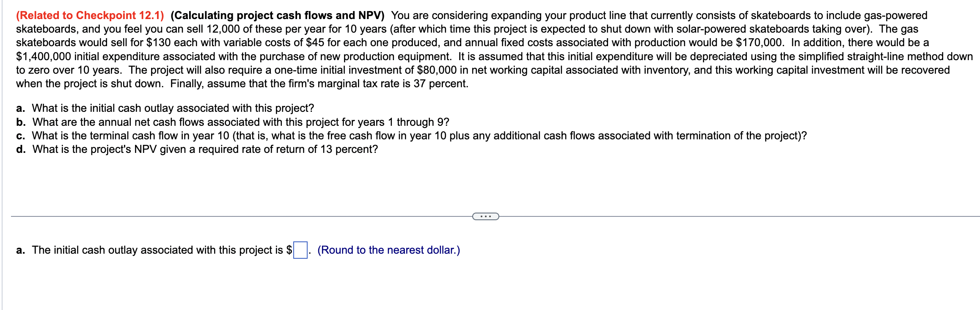Click question a about initial cash outlay
The height and width of the screenshot is (310, 980).
tap(165, 108)
